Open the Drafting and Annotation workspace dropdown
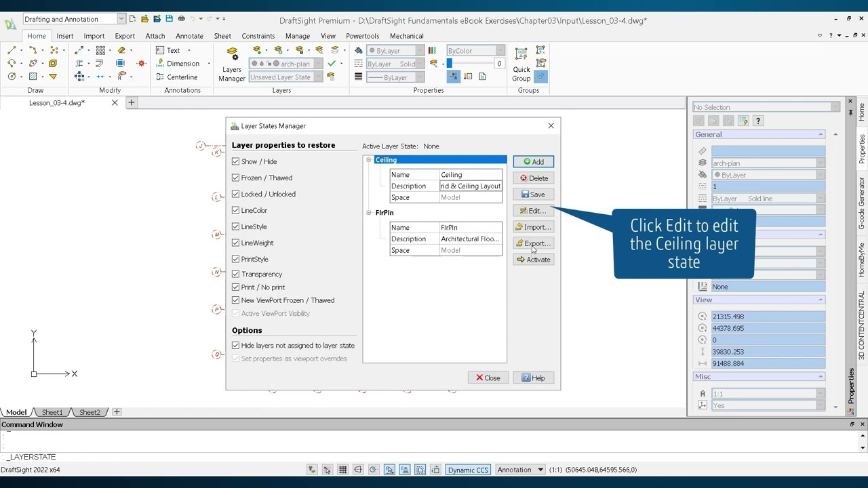 121,19
